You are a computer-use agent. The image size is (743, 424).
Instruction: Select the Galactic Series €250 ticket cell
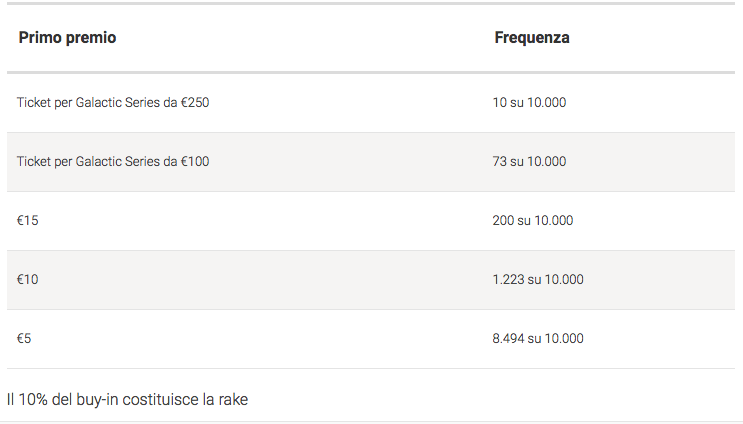[113, 102]
